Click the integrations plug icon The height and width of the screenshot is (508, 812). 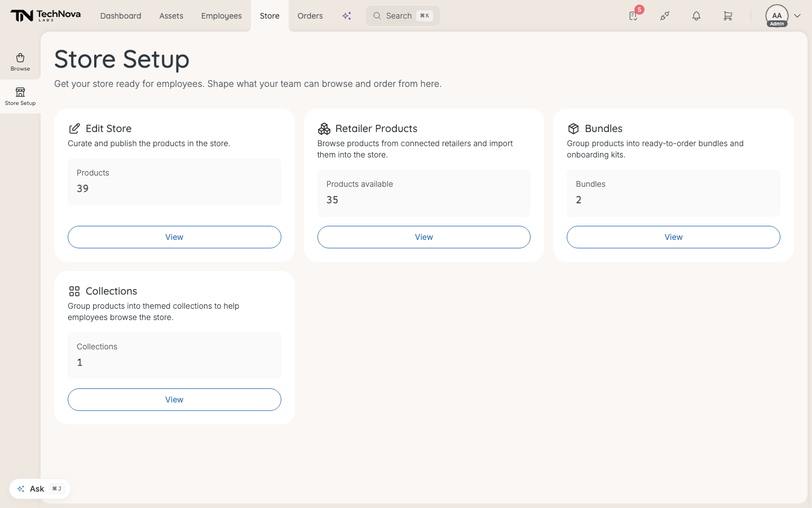pos(665,16)
